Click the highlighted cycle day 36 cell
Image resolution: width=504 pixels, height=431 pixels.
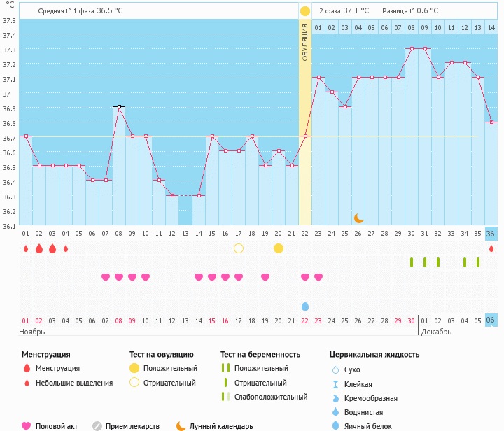pos(491,234)
